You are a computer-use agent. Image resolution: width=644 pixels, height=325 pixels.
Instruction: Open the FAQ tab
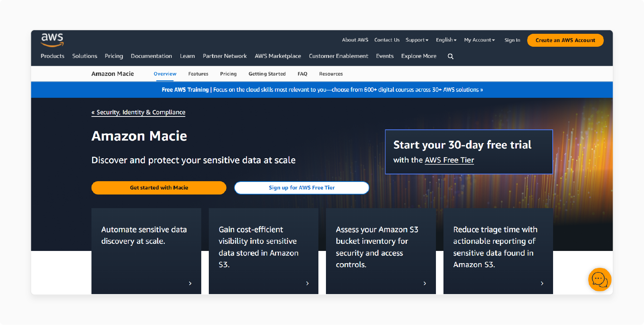pos(302,74)
